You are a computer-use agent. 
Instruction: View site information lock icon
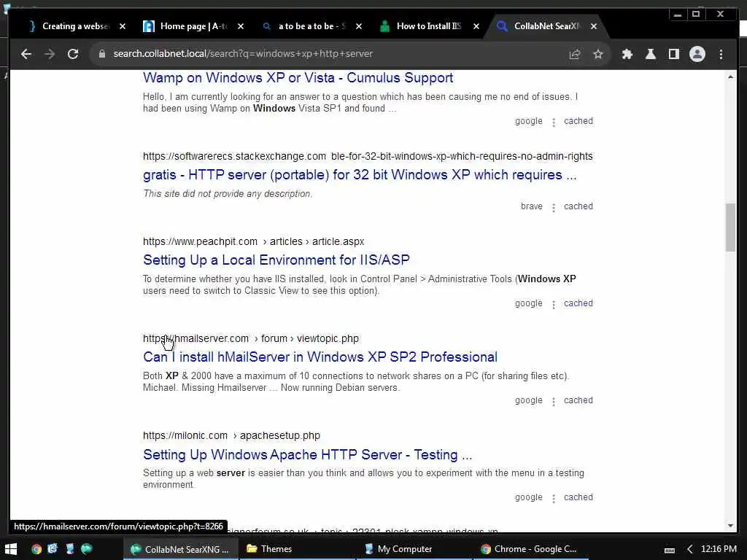click(101, 54)
